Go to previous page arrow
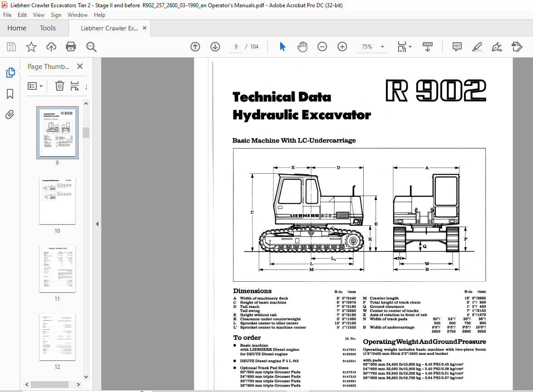Image resolution: width=533 pixels, height=392 pixels. [x=195, y=47]
